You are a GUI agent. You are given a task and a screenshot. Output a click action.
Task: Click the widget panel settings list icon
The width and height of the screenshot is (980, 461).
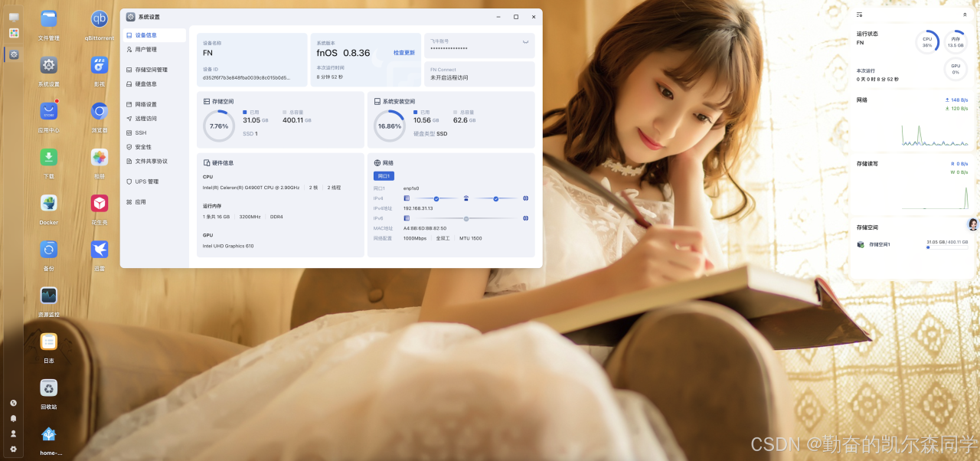[860, 15]
